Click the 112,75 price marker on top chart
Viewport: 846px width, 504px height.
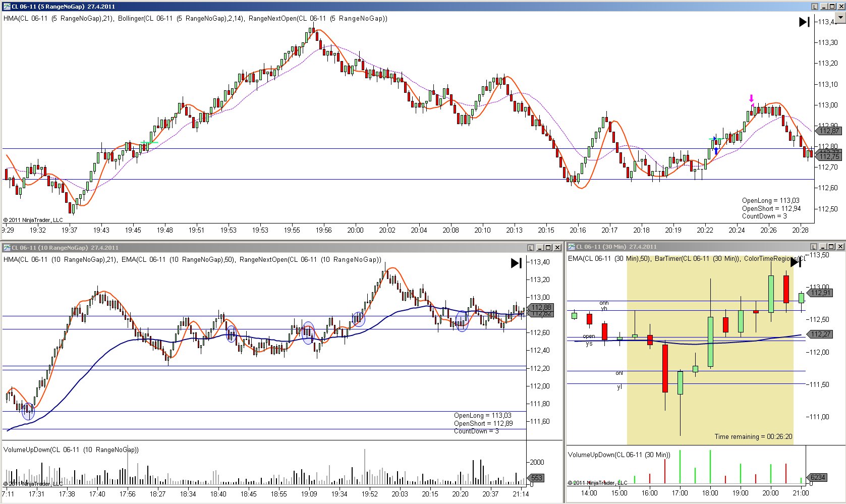pos(829,156)
